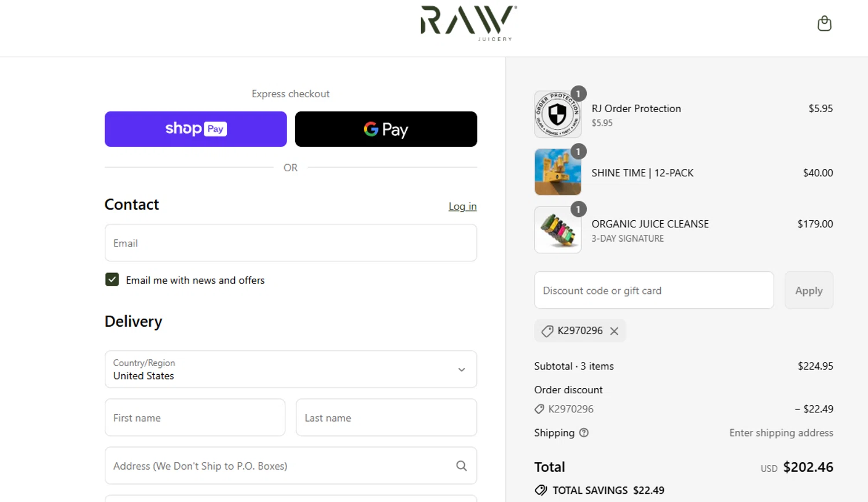
Task: Focus the Email input field
Action: 290,243
